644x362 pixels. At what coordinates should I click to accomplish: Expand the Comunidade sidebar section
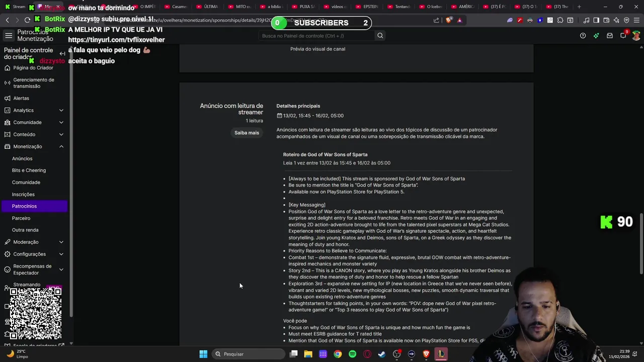[34, 122]
